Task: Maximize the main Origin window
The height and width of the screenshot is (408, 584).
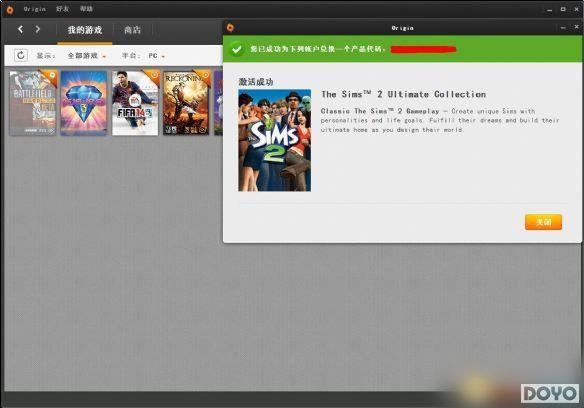Action: [563, 9]
